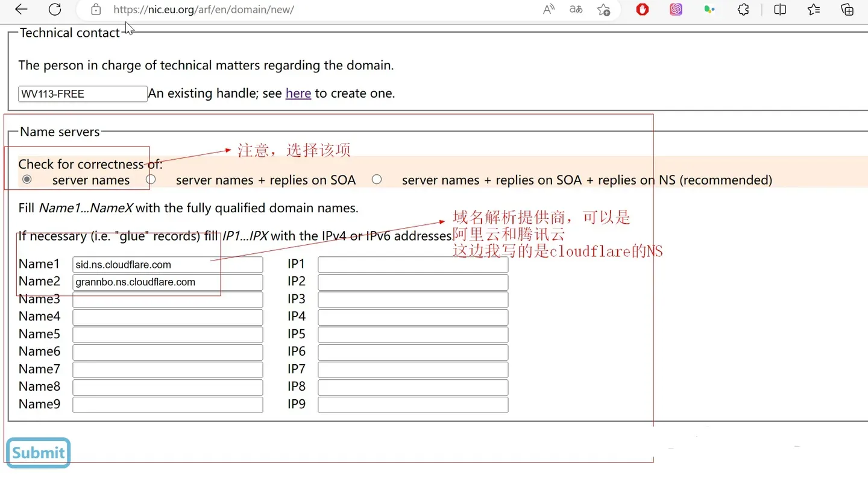Viewport: 868px width, 477px height.
Task: Click the browser back arrow
Action: coord(21,9)
